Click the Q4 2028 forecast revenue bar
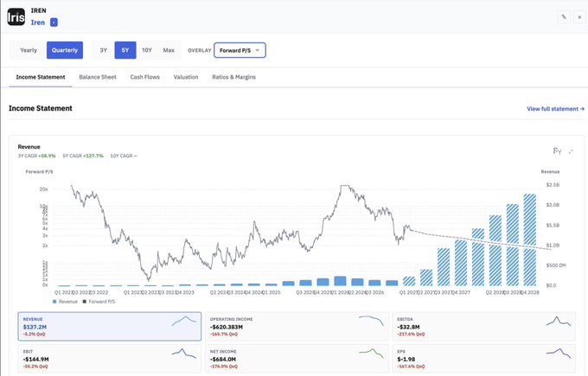Viewport: 588px width, 376px height. click(529, 240)
